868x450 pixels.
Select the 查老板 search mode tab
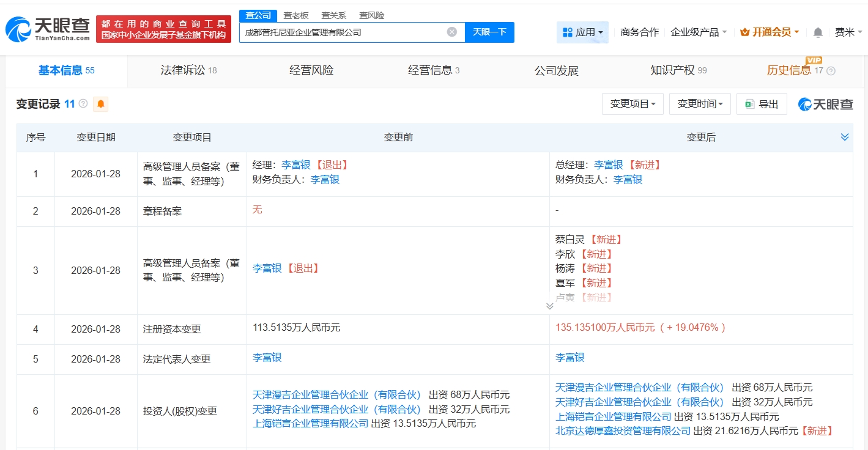click(x=295, y=15)
